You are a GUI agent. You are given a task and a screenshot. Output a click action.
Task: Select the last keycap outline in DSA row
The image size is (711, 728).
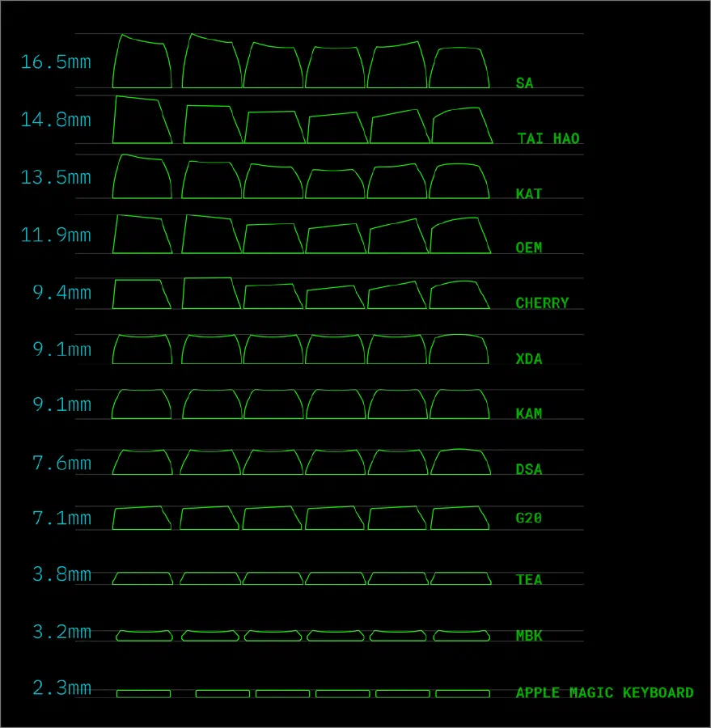point(461,462)
